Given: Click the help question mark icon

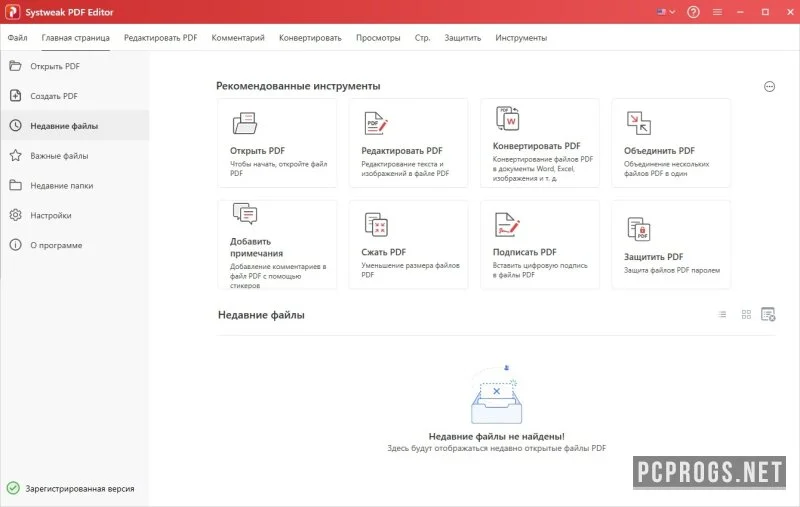Looking at the screenshot, I should 693,12.
